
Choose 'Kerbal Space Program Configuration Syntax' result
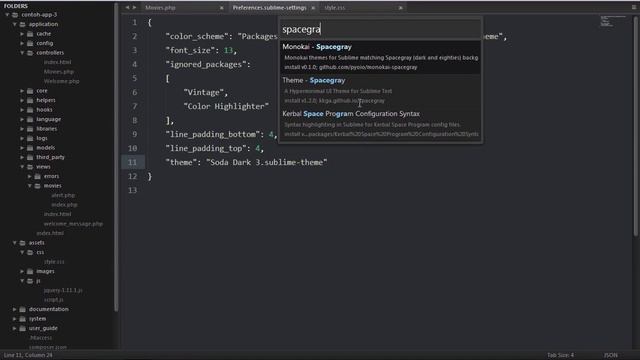point(380,124)
